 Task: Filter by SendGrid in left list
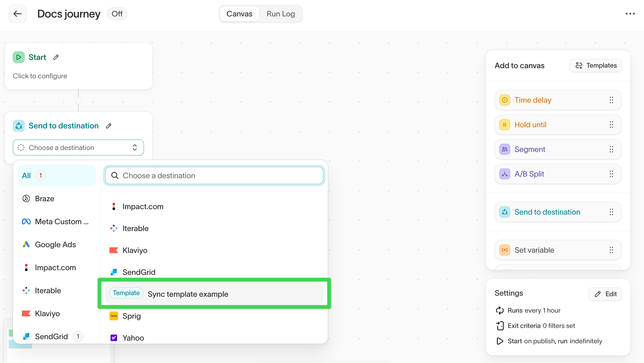(x=57, y=336)
